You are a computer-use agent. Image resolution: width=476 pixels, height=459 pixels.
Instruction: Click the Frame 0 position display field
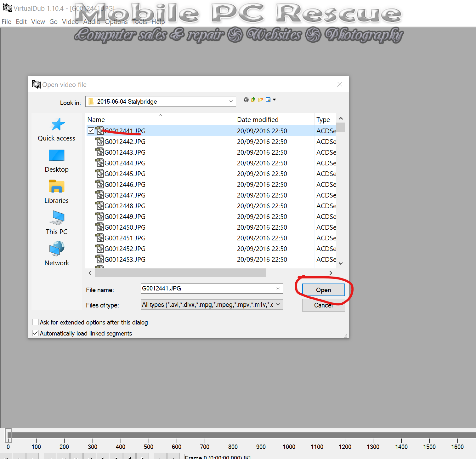coord(235,457)
